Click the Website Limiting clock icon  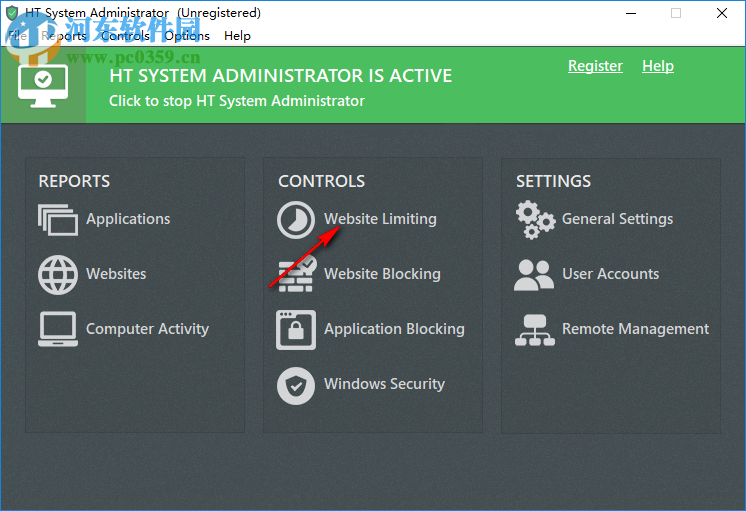(295, 220)
